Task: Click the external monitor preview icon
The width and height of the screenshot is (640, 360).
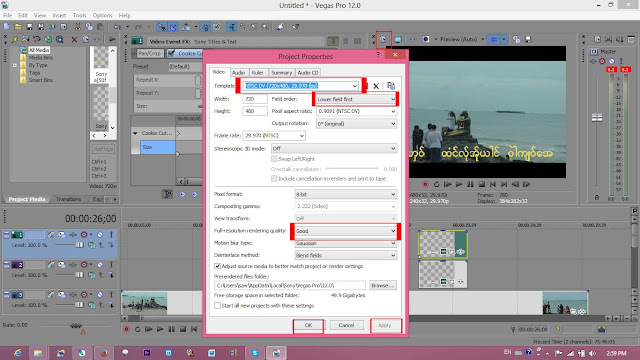Action: pos(398,39)
